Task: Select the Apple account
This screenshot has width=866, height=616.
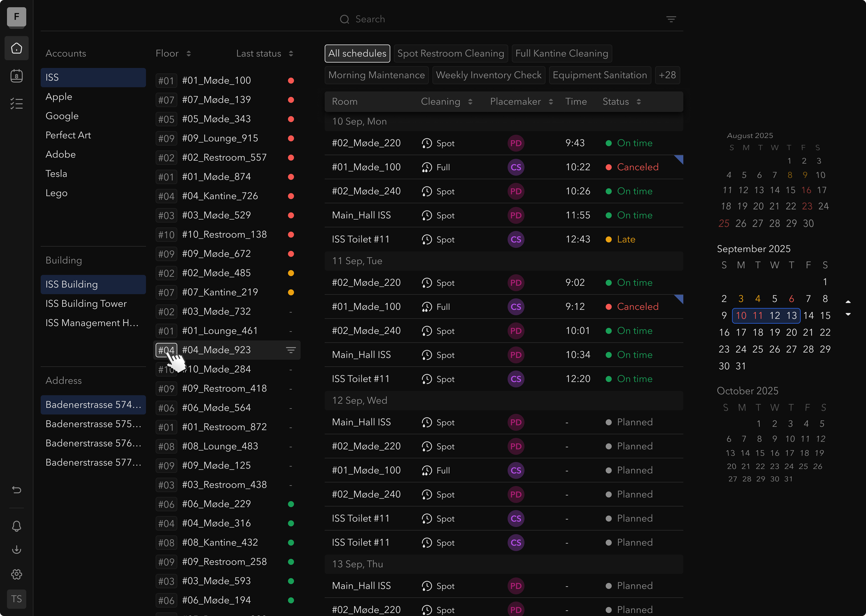Action: (x=59, y=97)
